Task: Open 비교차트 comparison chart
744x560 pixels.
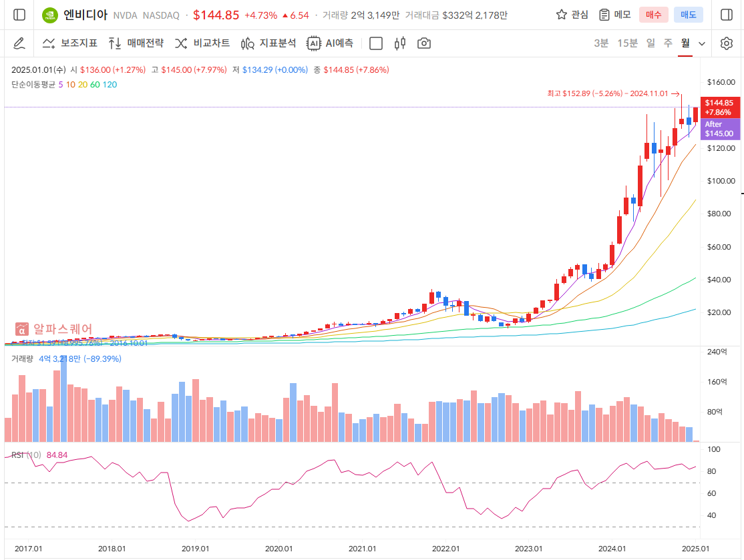Action: [x=202, y=43]
